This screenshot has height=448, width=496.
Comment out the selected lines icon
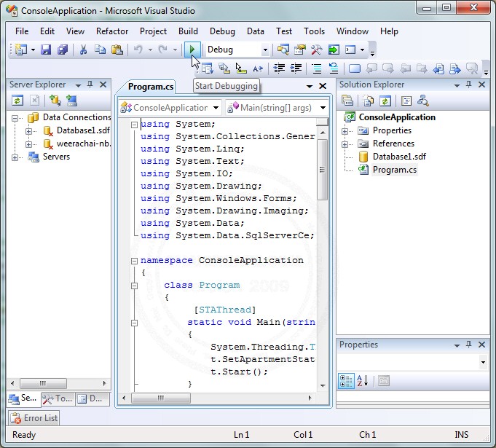point(317,68)
